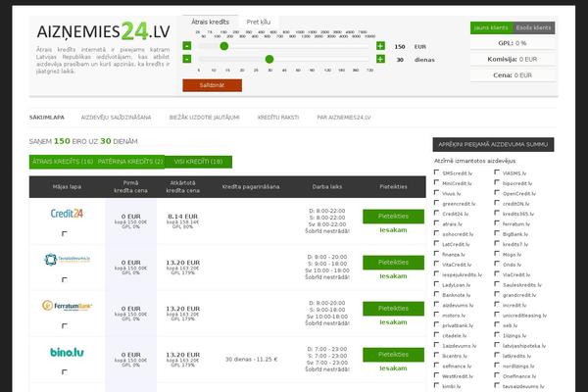588x392 pixels.
Task: Check the BigBank.lv lender checkbox
Action: (x=497, y=233)
